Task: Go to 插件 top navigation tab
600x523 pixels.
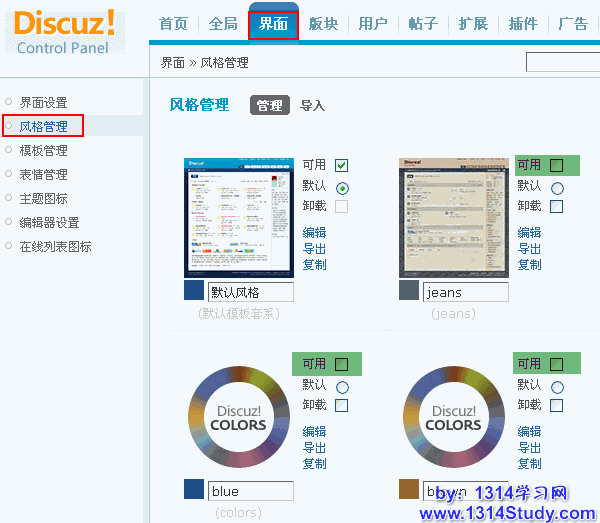Action: (x=523, y=24)
